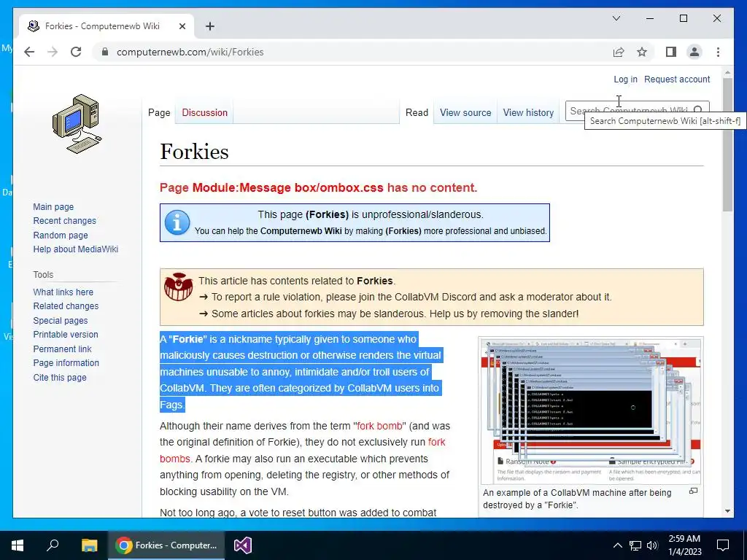The height and width of the screenshot is (560, 747).
Task: Click the Request account link
Action: pos(677,79)
